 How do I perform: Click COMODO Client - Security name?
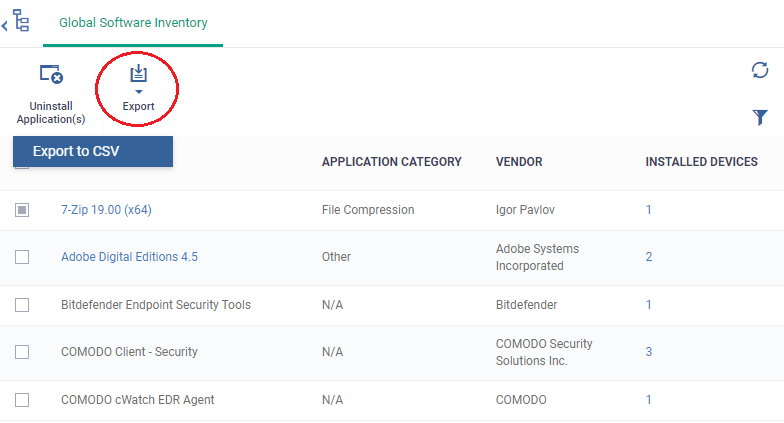tap(129, 352)
